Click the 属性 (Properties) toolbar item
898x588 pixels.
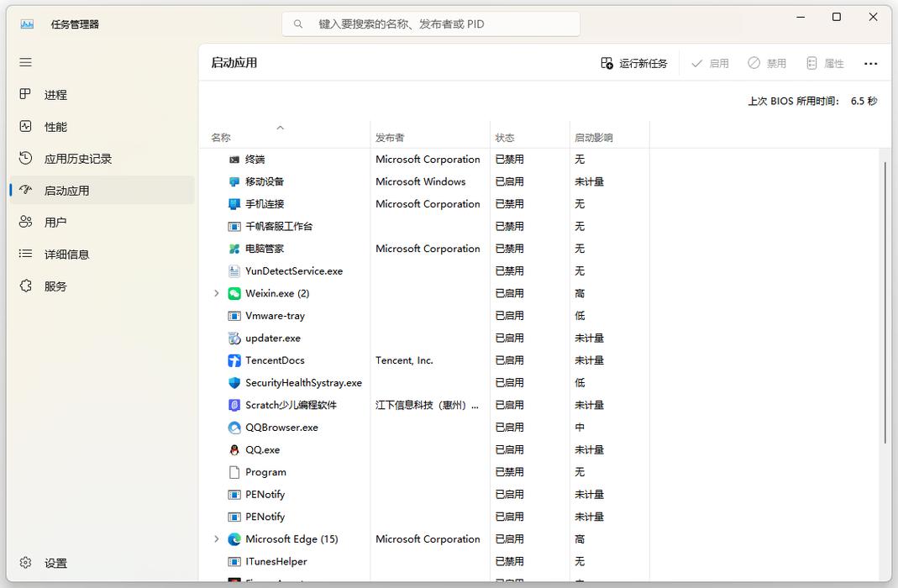(x=825, y=62)
